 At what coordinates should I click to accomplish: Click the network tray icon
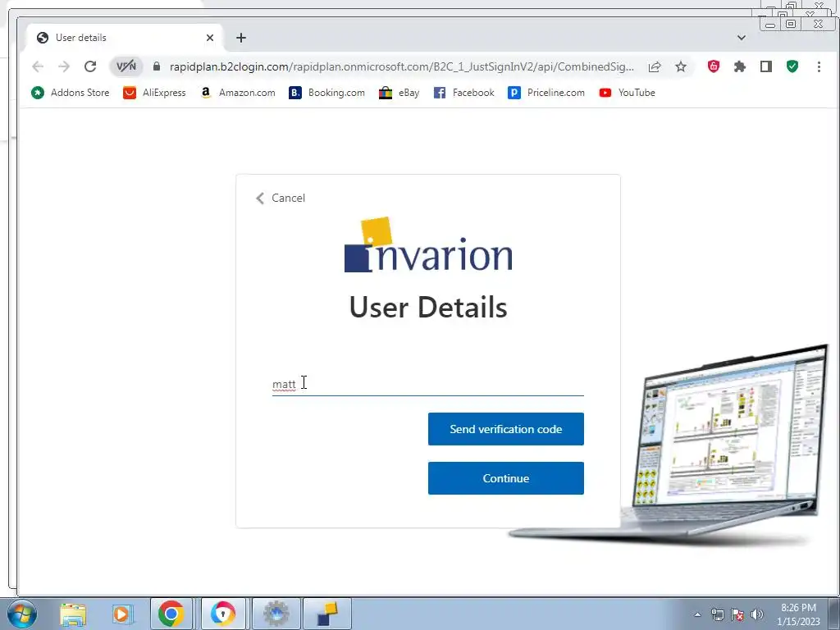(x=717, y=615)
